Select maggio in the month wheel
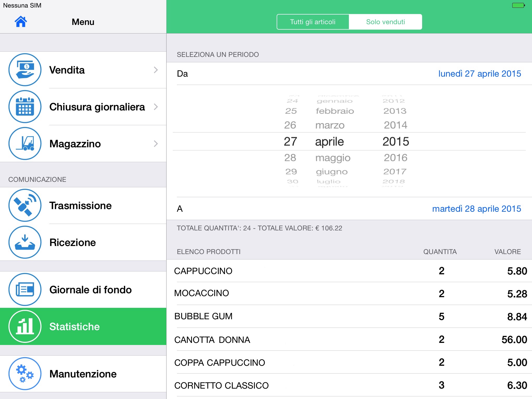Image resolution: width=532 pixels, height=399 pixels. pos(333,158)
